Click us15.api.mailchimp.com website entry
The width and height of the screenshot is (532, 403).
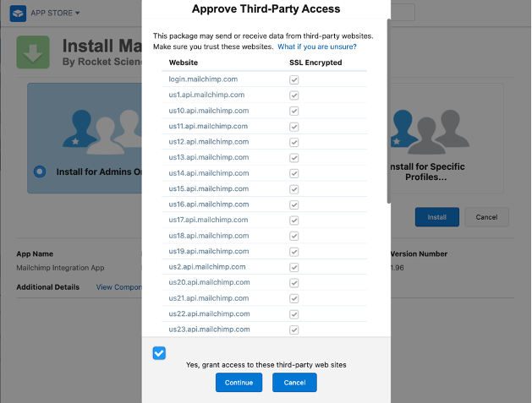pyautogui.click(x=209, y=188)
